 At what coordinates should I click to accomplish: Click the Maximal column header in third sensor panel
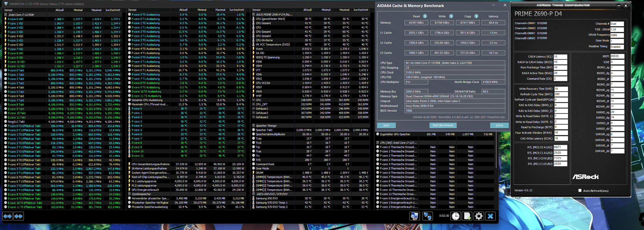coord(342,10)
